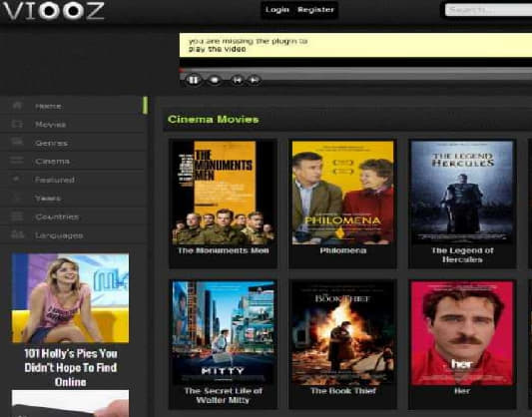Click the Movies icon in sidebar
Image resolution: width=532 pixels, height=417 pixels.
coord(17,124)
